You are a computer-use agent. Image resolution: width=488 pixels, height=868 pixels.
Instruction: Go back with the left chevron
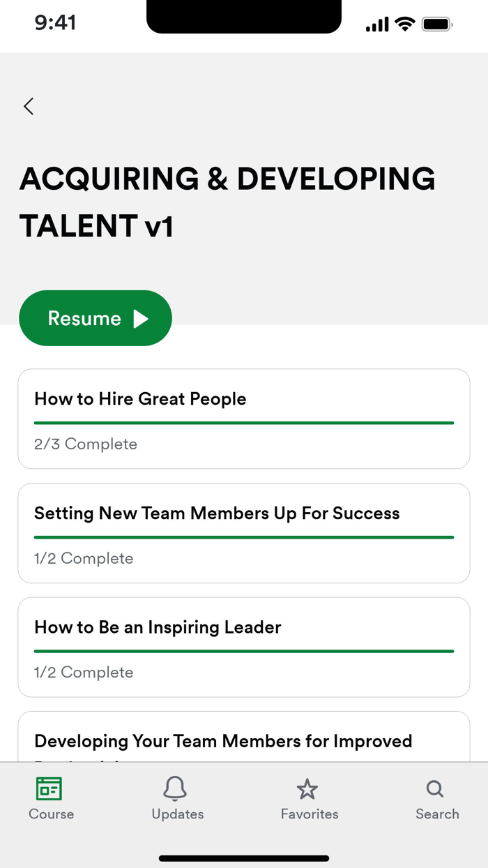pos(28,106)
